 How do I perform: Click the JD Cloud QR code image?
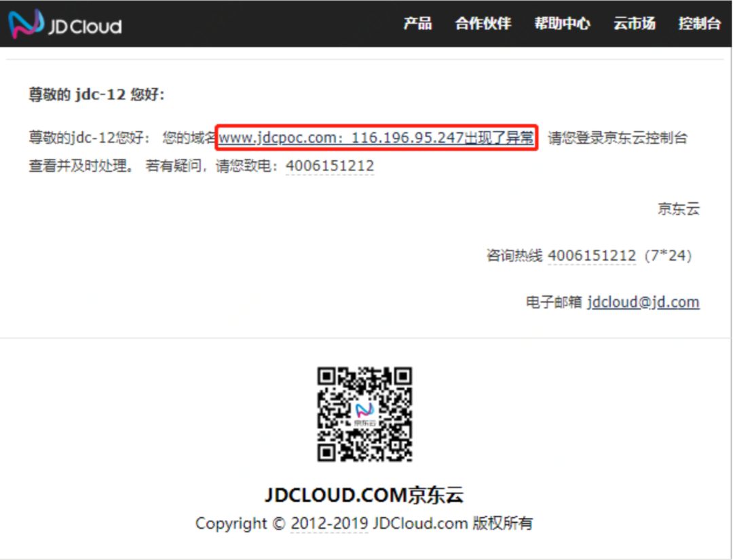[364, 414]
